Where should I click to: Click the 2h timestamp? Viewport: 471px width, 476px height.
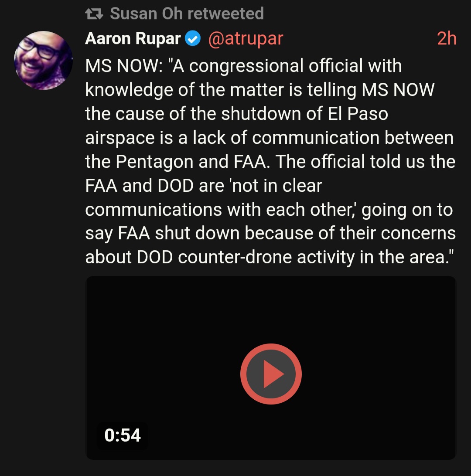pyautogui.click(x=446, y=39)
